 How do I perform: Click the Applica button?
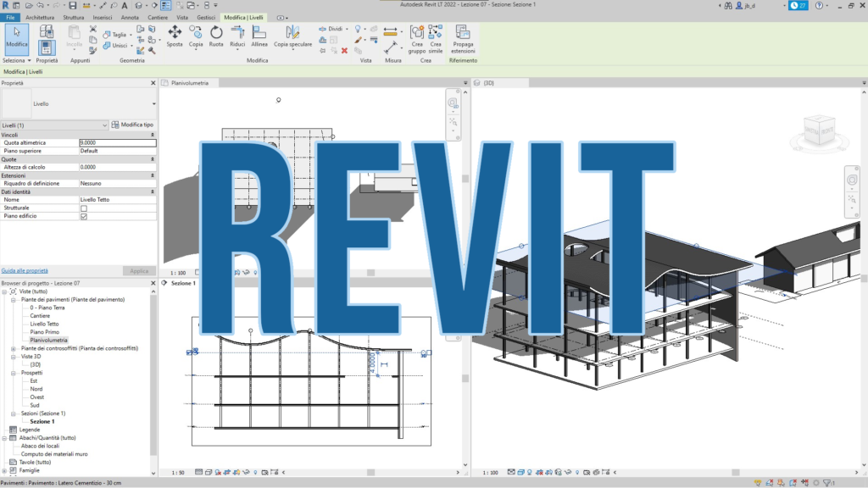[x=139, y=271]
